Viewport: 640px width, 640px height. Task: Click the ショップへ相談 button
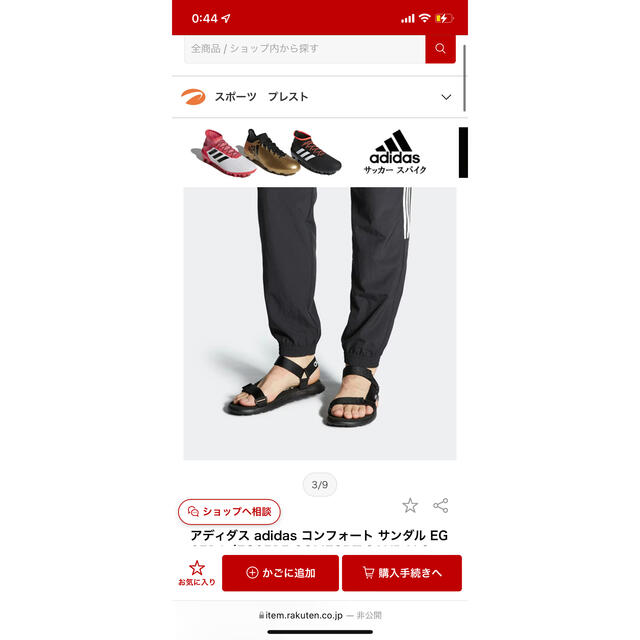(229, 511)
